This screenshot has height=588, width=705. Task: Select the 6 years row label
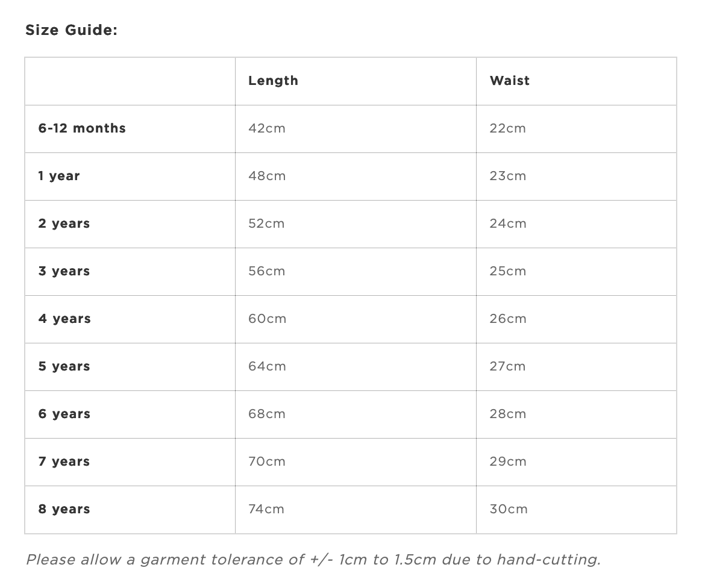pos(64,414)
